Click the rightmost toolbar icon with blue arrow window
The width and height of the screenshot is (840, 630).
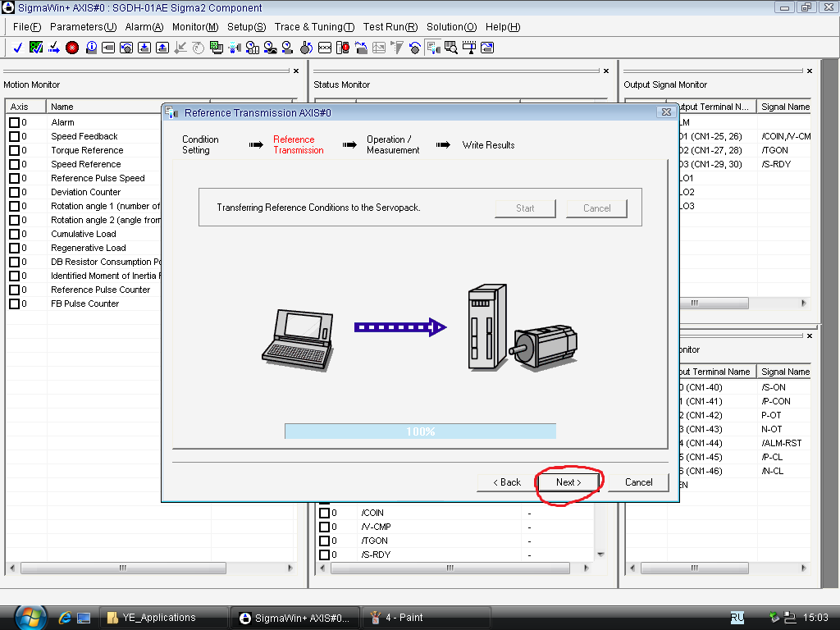(487, 48)
